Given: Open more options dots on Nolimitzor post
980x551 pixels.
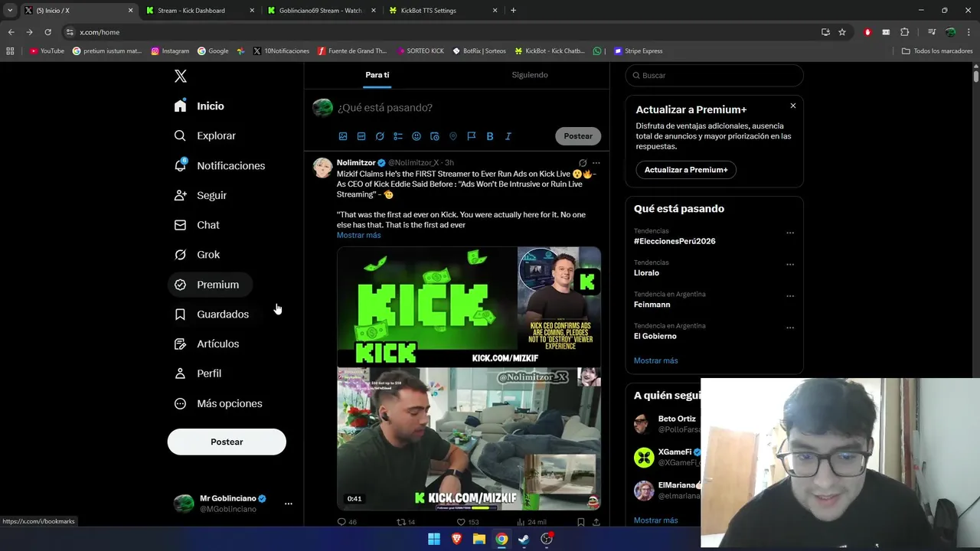Looking at the screenshot, I should [596, 163].
